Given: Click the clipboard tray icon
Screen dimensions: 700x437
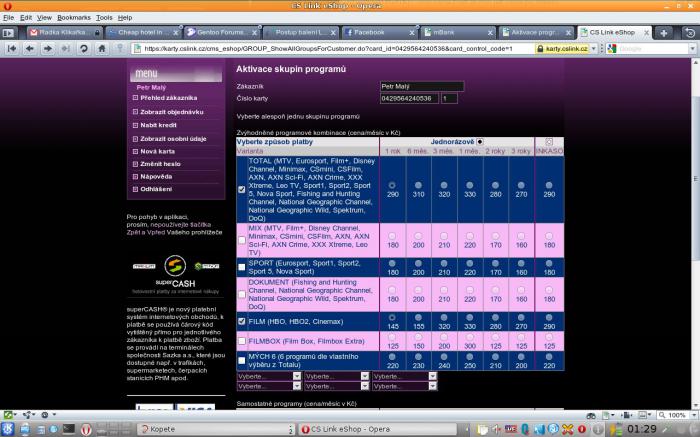Looking at the screenshot, I should tap(483, 429).
